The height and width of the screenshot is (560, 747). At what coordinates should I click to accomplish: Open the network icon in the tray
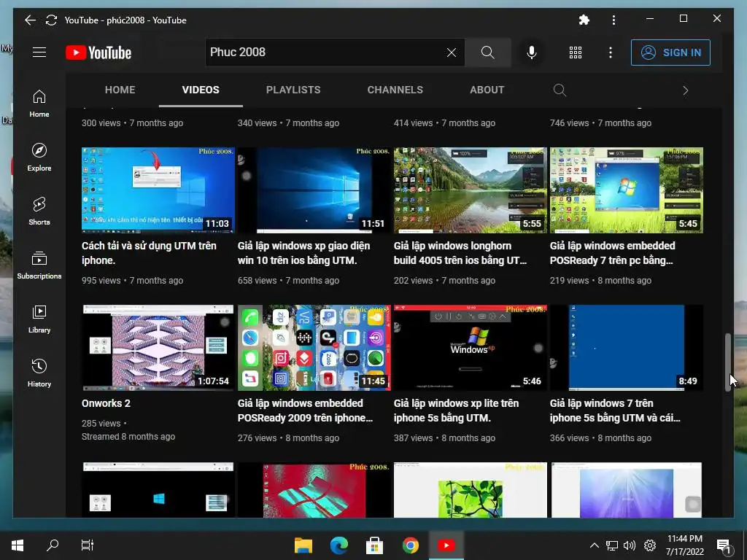(612, 545)
